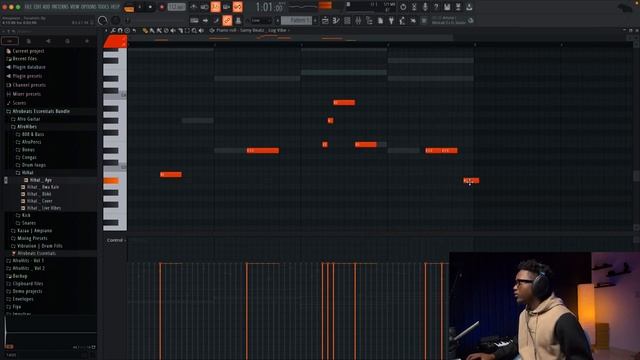Select the Mute tool in piano roll toolbar
This screenshot has height=360, width=640.
(x=173, y=31)
